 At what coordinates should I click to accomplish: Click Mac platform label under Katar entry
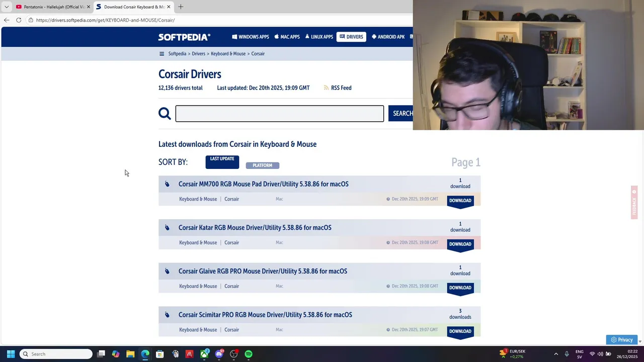[x=279, y=243]
